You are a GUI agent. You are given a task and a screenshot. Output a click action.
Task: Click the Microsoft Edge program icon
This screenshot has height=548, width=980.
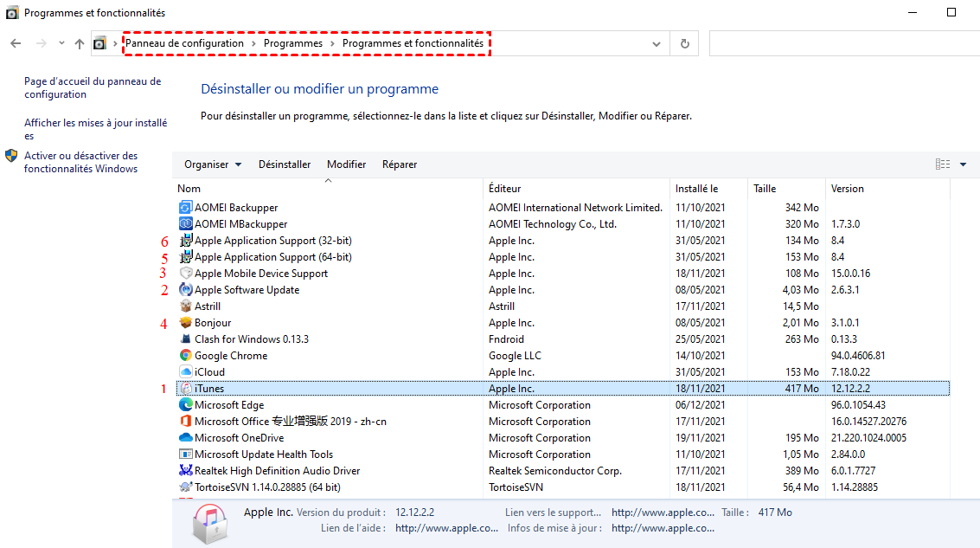(186, 405)
